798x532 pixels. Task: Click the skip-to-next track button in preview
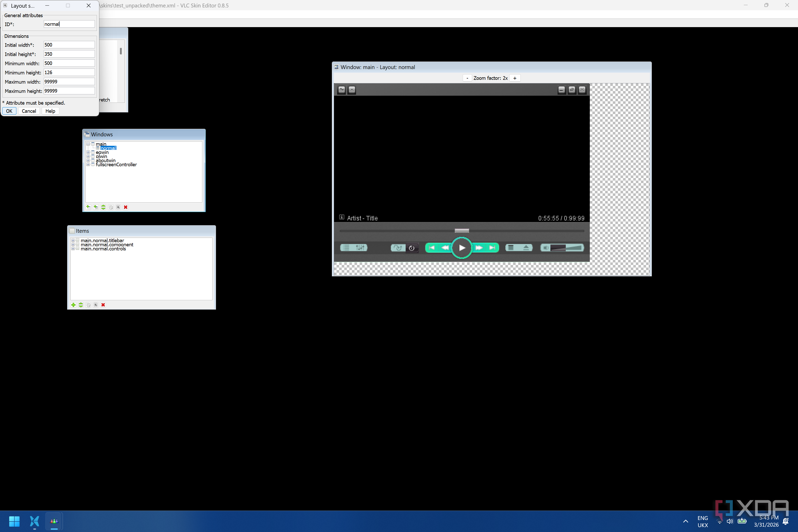[x=492, y=248]
